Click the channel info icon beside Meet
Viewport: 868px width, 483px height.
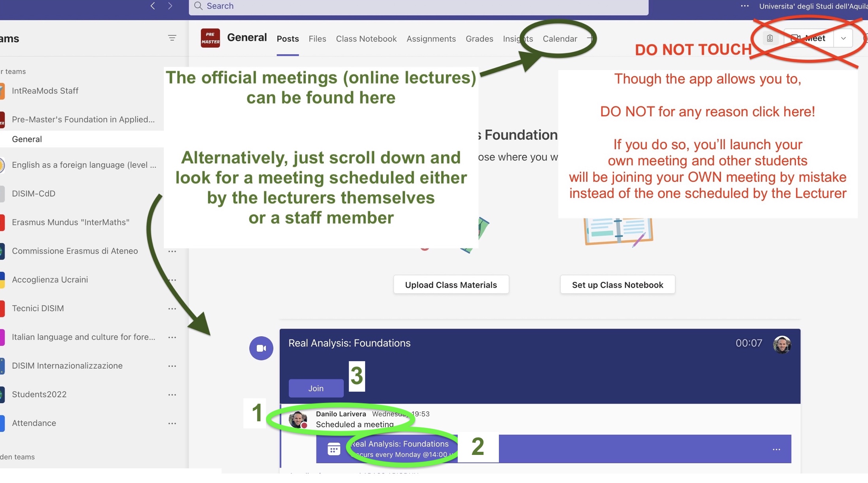[770, 38]
